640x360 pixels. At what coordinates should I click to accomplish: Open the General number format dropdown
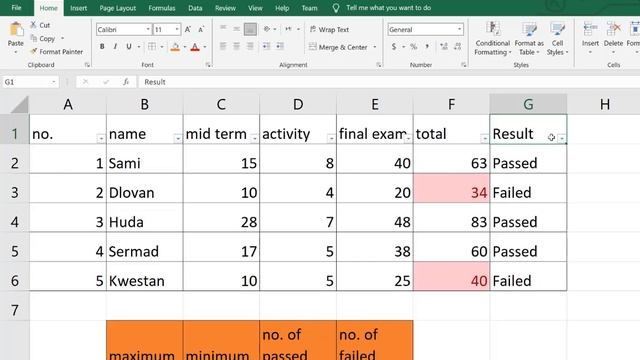pyautogui.click(x=460, y=29)
